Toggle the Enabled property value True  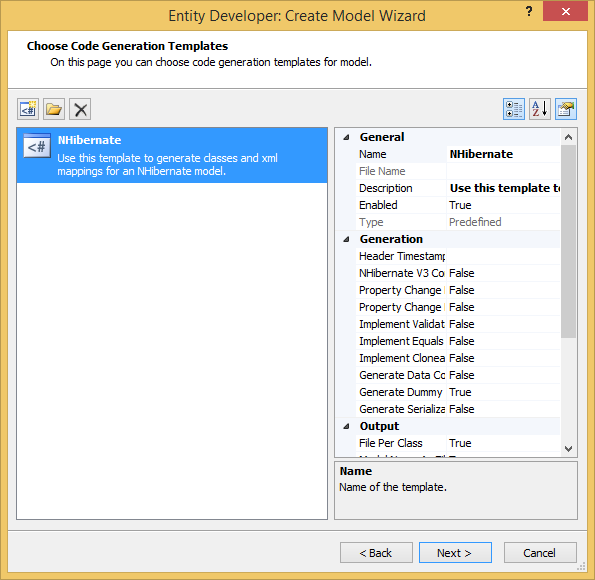tap(503, 205)
